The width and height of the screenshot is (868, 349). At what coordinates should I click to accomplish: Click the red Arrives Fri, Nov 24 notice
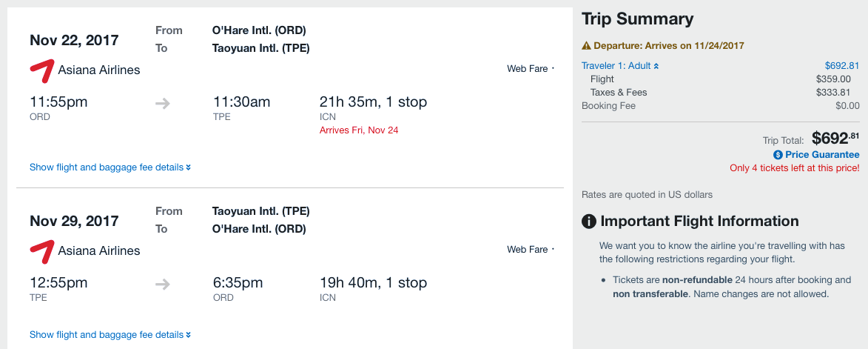(x=359, y=130)
